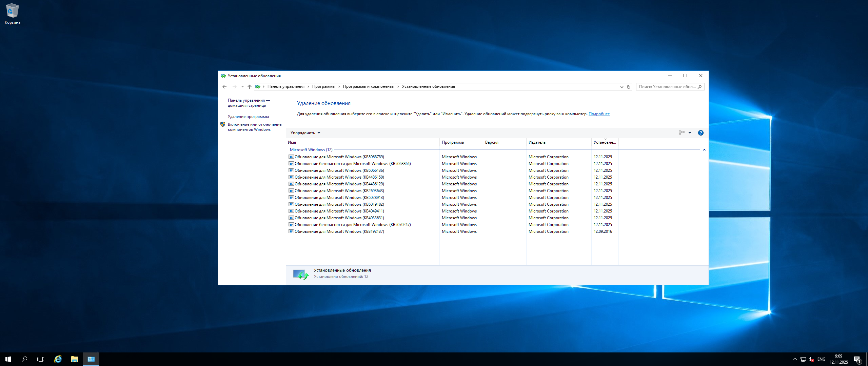Select update KB5068864 in the list
The height and width of the screenshot is (366, 868).
click(x=352, y=164)
